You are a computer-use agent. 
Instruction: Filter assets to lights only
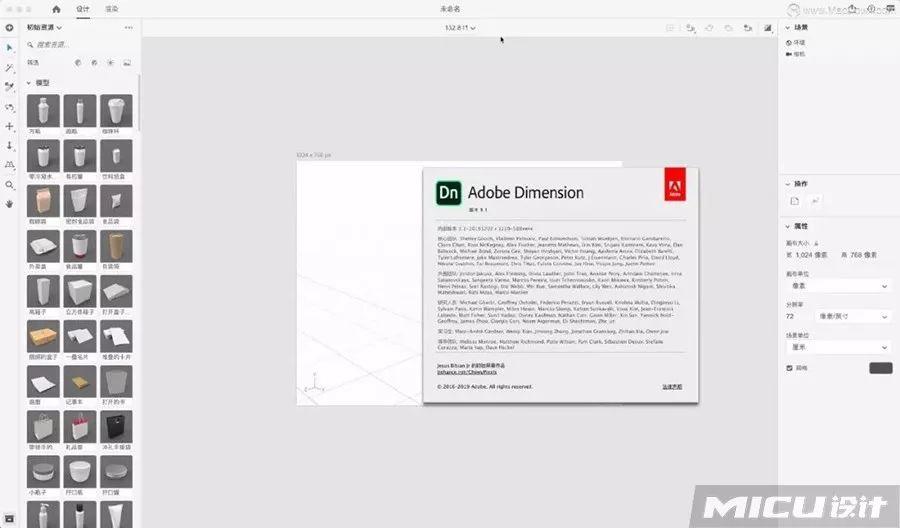(x=110, y=63)
